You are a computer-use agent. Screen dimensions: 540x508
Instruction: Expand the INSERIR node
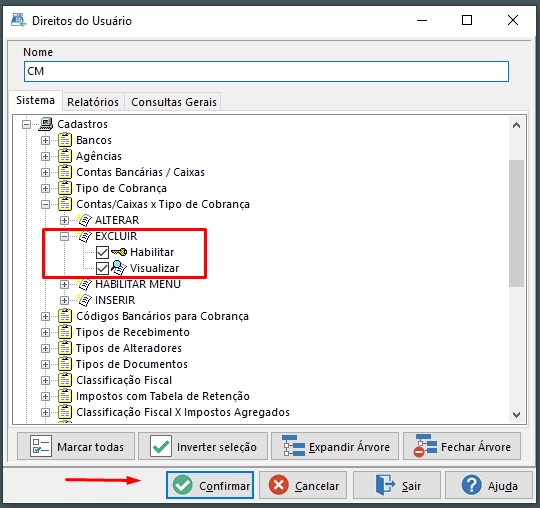click(64, 300)
